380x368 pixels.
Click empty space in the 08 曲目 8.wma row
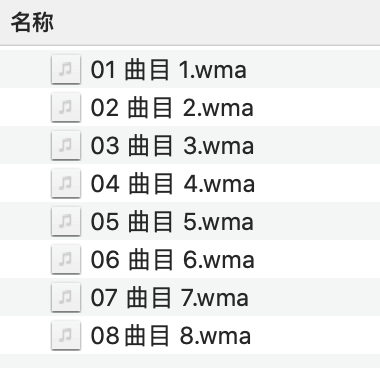point(315,335)
